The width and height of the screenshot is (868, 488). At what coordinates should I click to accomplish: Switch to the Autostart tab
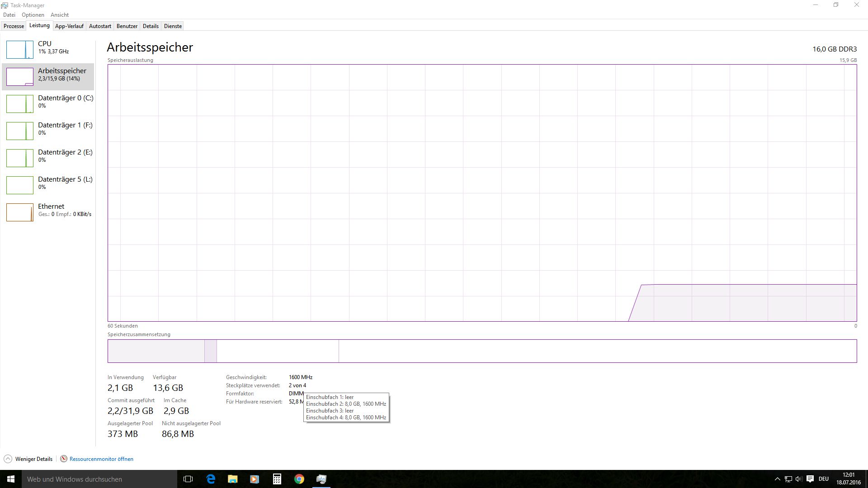[100, 26]
